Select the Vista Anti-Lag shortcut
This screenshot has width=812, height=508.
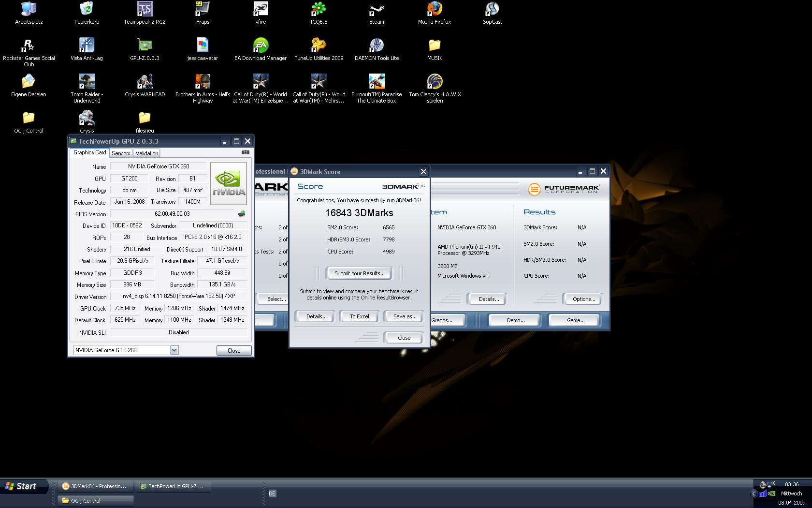(87, 49)
